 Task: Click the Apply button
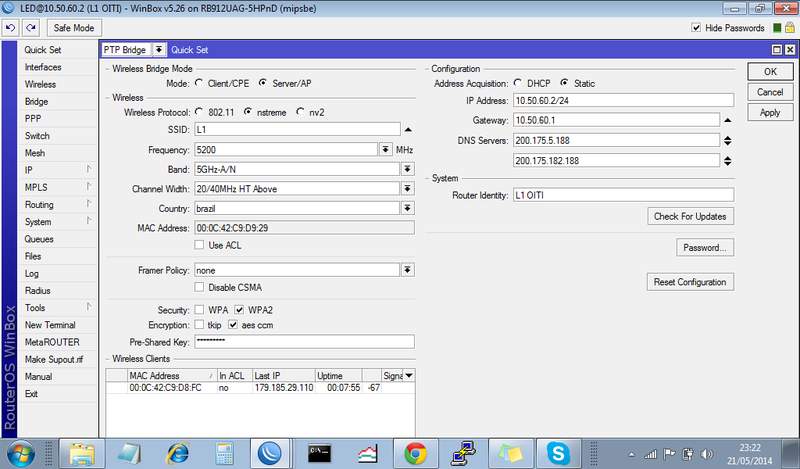pyautogui.click(x=770, y=112)
